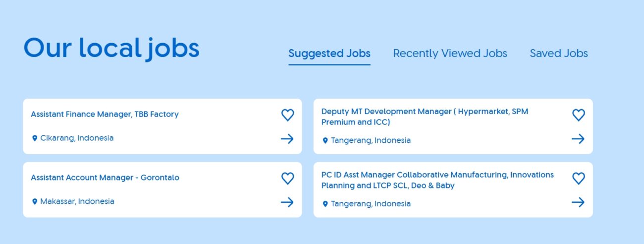Open the Assistant Finance Manager, TBB Factory title

105,115
